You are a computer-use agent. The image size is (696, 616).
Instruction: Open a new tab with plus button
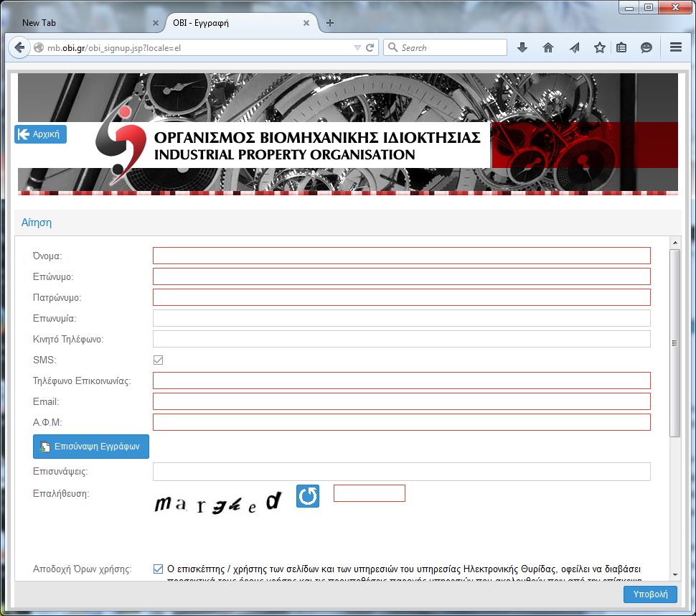pyautogui.click(x=330, y=23)
